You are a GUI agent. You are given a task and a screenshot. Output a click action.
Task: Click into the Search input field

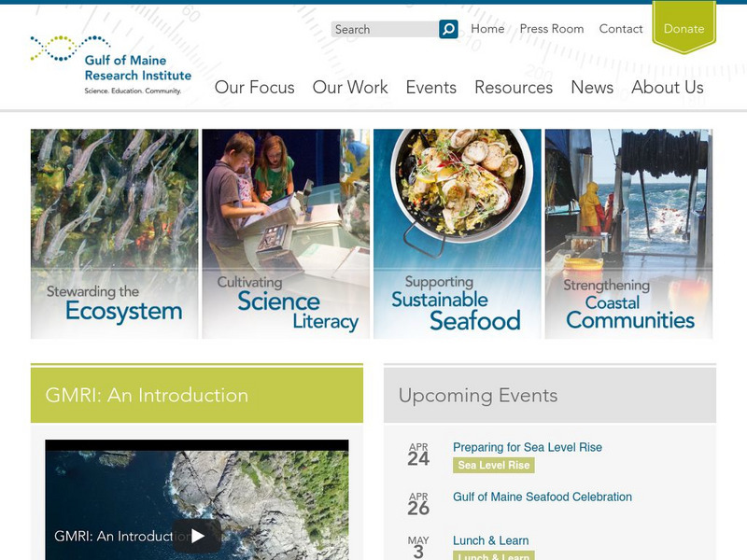tap(385, 29)
